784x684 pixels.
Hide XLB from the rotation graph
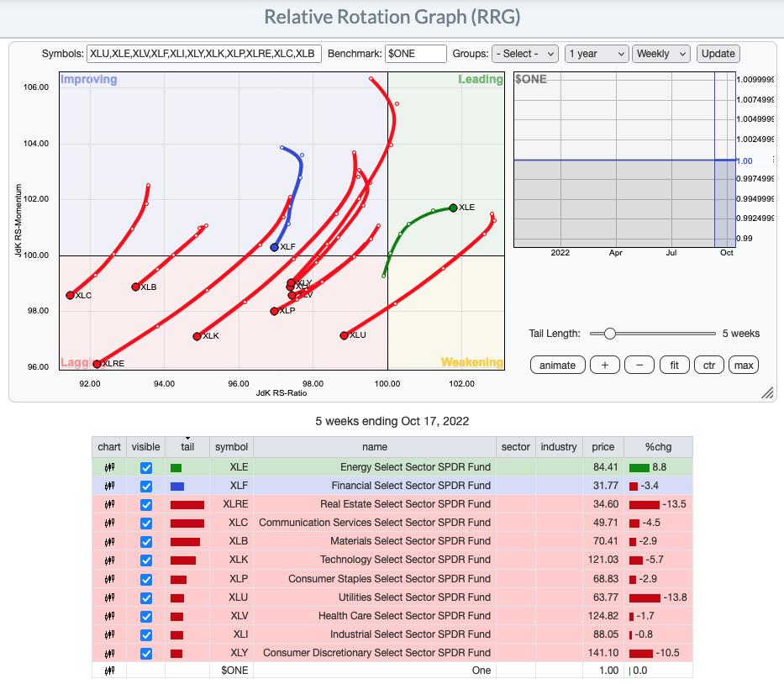click(x=146, y=541)
